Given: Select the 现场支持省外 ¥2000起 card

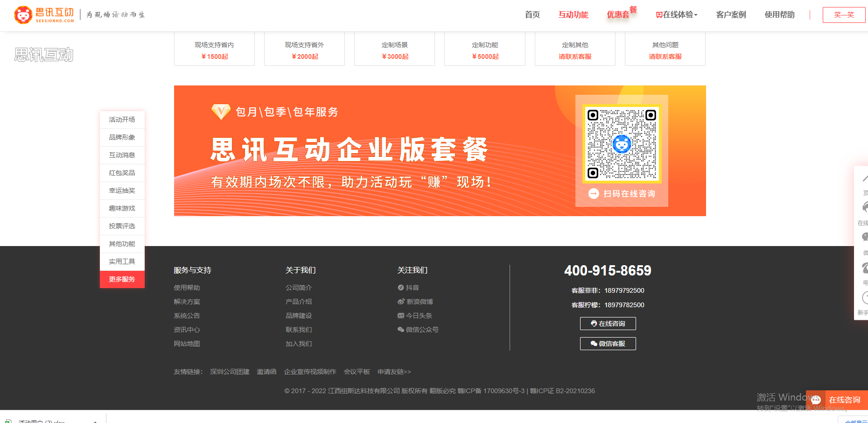Looking at the screenshot, I should tap(304, 49).
